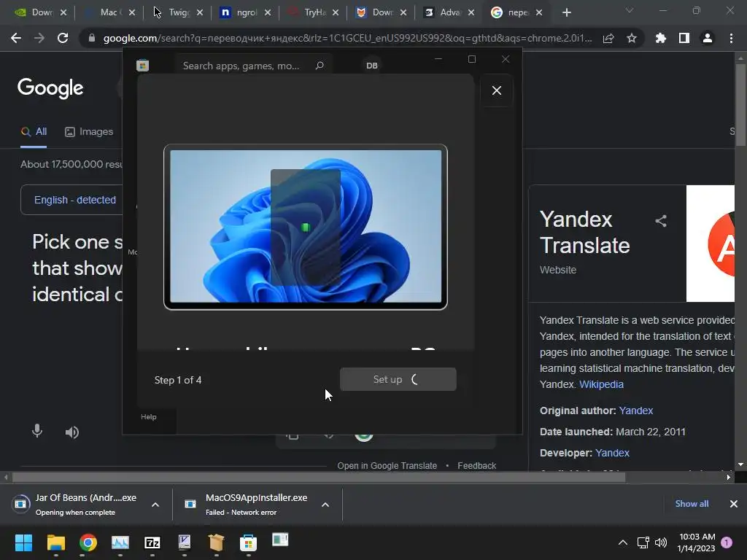Click the Windows 11 tablet illustration
747x560 pixels.
click(306, 227)
